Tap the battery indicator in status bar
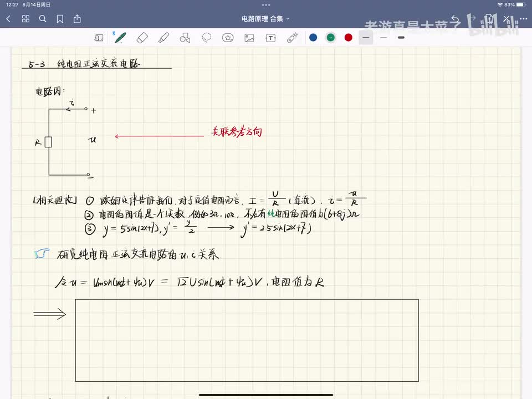This screenshot has width=532, height=399. point(521,5)
